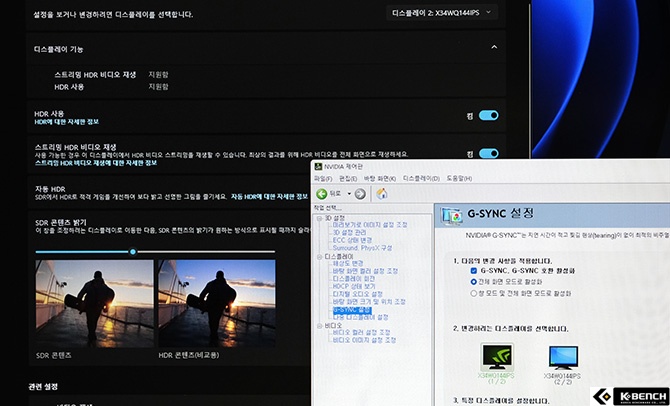Open the Home icon in NVIDIA toolbar
670x406 pixels.
click(x=382, y=194)
